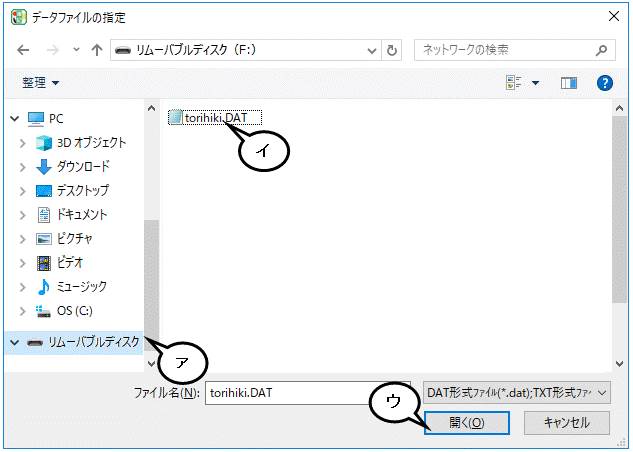The image size is (633, 452).
Task: Go back with the left arrow
Action: point(23,50)
